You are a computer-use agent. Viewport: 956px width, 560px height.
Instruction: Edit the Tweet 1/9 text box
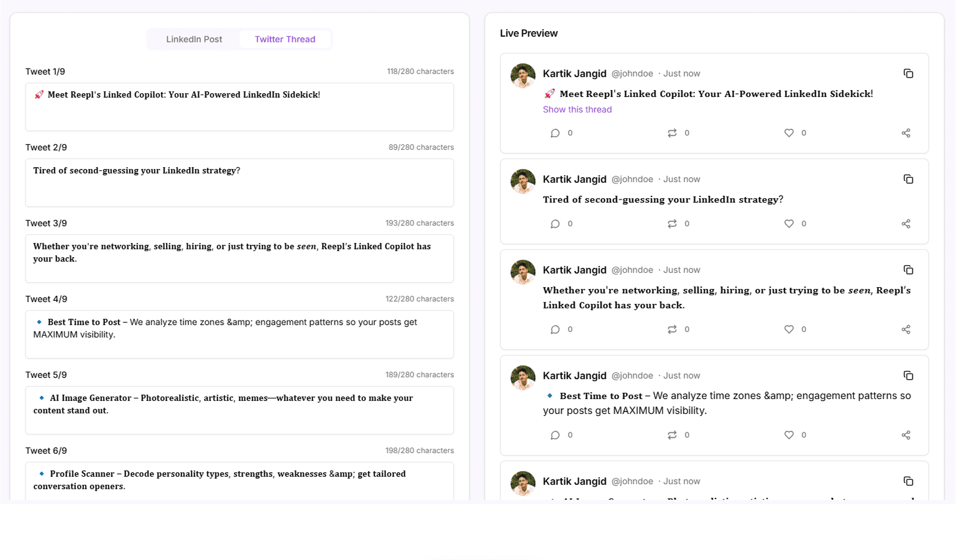point(239,107)
